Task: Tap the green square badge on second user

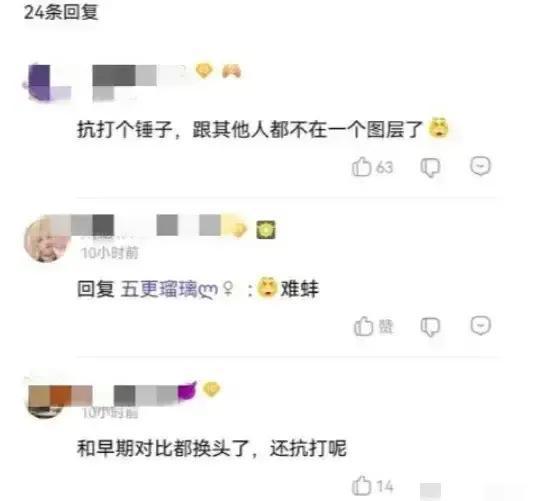Action: [x=266, y=229]
